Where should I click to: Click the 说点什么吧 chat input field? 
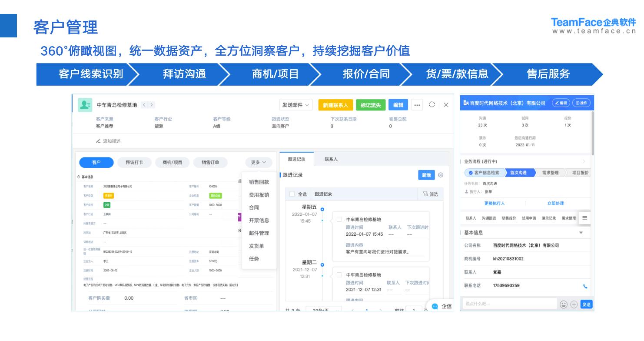coord(510,304)
